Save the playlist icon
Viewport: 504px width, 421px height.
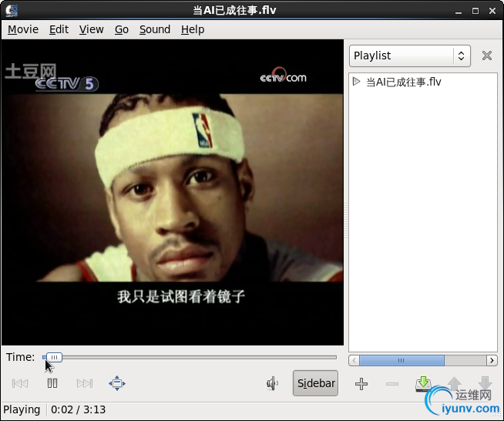[423, 384]
